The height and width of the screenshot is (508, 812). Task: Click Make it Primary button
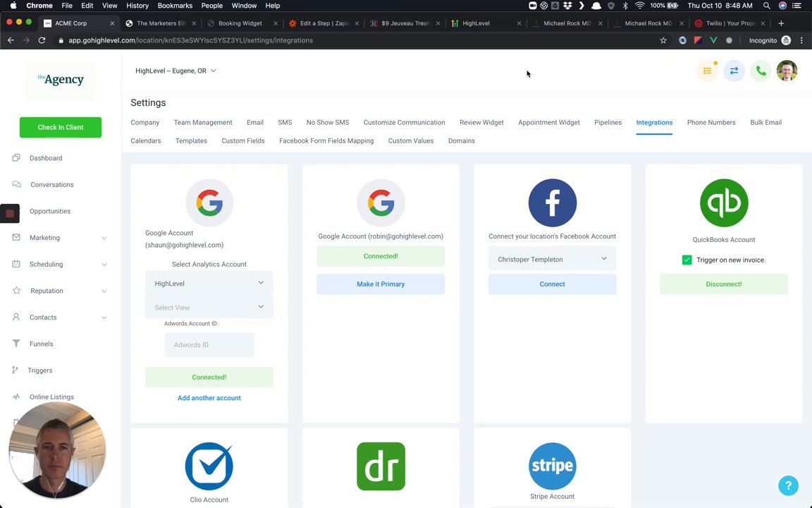381,284
